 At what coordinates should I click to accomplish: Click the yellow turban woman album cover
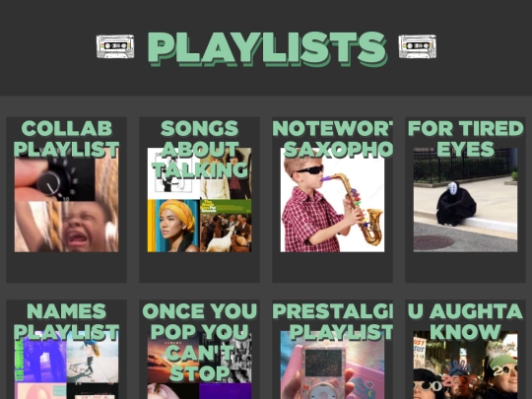pos(173,226)
